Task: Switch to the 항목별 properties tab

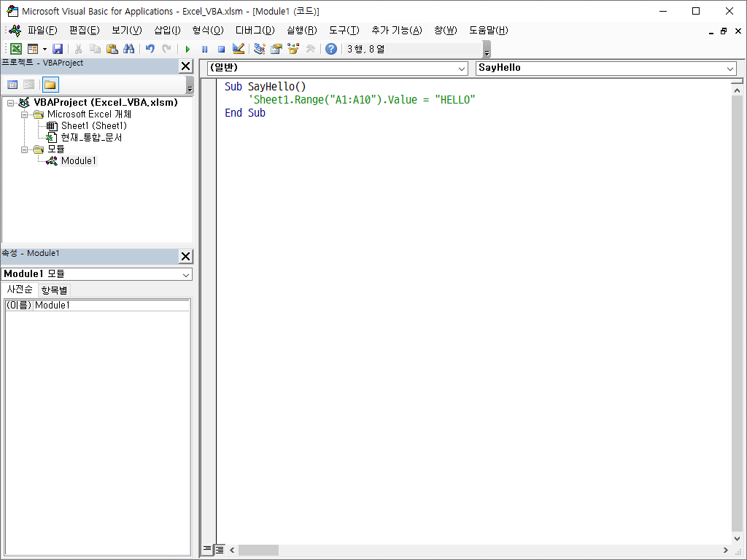Action: (x=54, y=290)
